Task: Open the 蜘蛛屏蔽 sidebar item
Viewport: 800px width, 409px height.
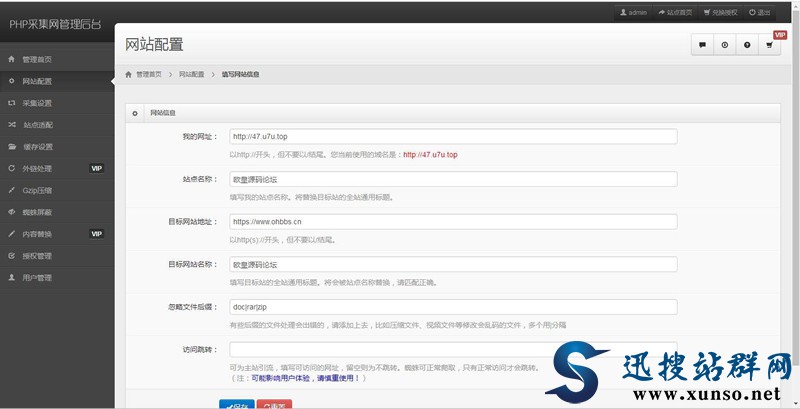Action: (57, 213)
